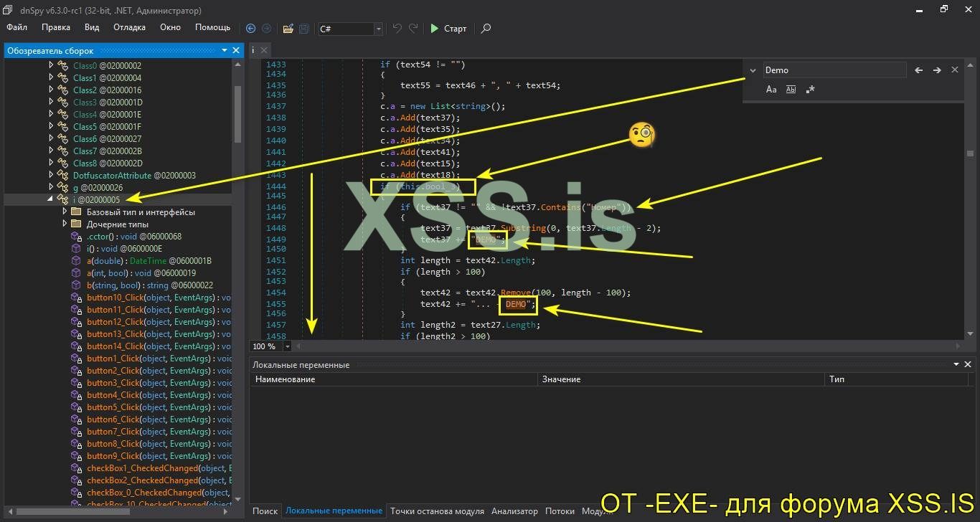Viewport: 980px width, 522px height.
Task: Collapse the i @02000005 class node
Action: (51, 199)
